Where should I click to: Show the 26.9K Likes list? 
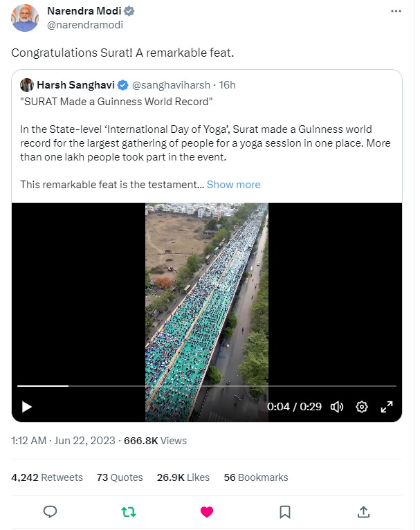tap(183, 477)
